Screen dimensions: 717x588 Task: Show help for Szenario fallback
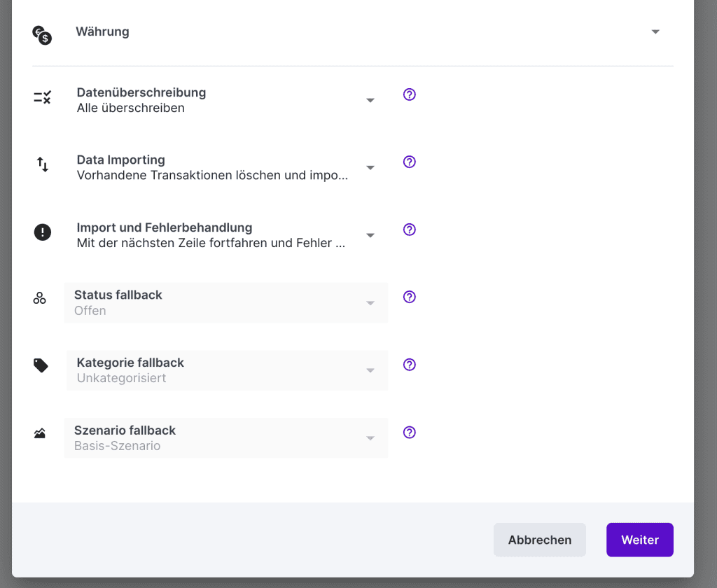[410, 432]
